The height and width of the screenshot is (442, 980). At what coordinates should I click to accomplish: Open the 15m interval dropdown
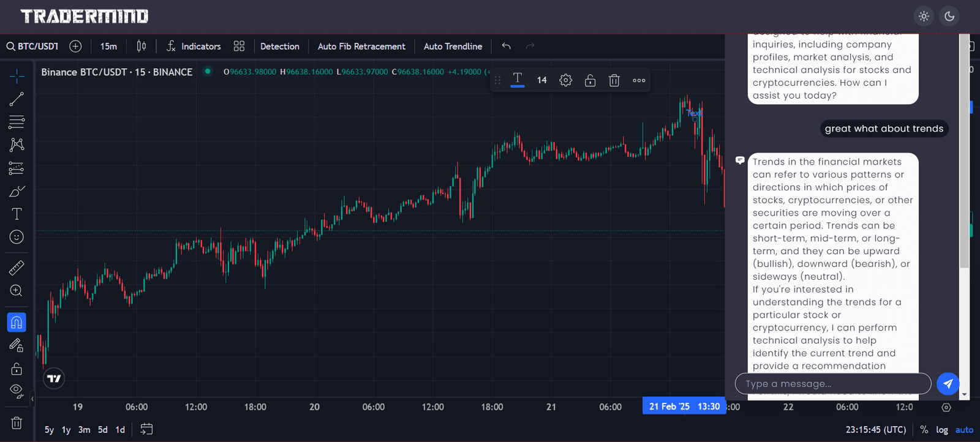[x=108, y=47]
